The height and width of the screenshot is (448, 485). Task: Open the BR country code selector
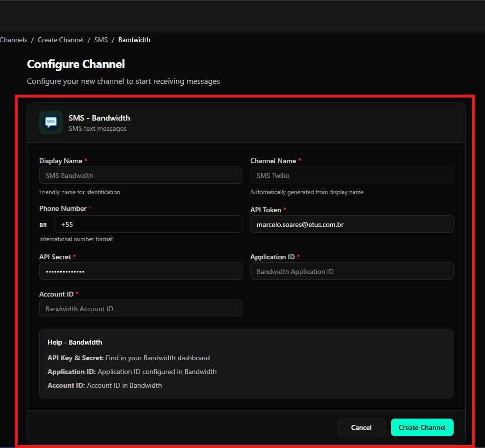(x=43, y=225)
